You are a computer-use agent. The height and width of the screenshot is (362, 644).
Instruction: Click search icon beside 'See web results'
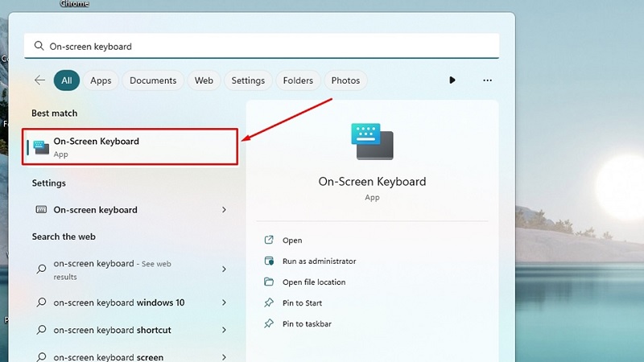pyautogui.click(x=41, y=269)
